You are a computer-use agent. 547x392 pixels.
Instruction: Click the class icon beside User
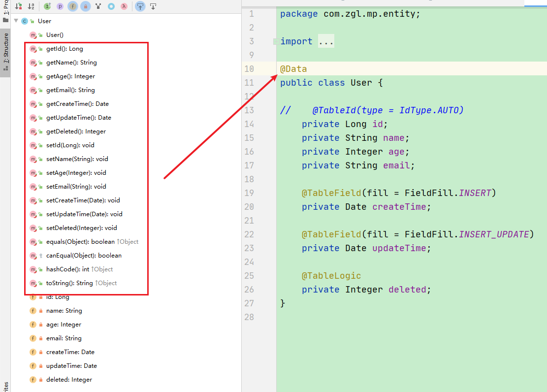point(25,21)
